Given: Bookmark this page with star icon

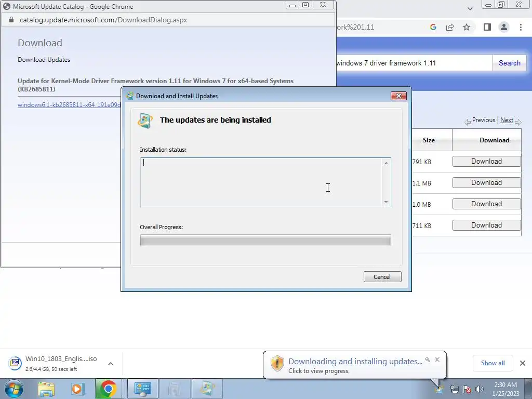Looking at the screenshot, I should [x=467, y=27].
